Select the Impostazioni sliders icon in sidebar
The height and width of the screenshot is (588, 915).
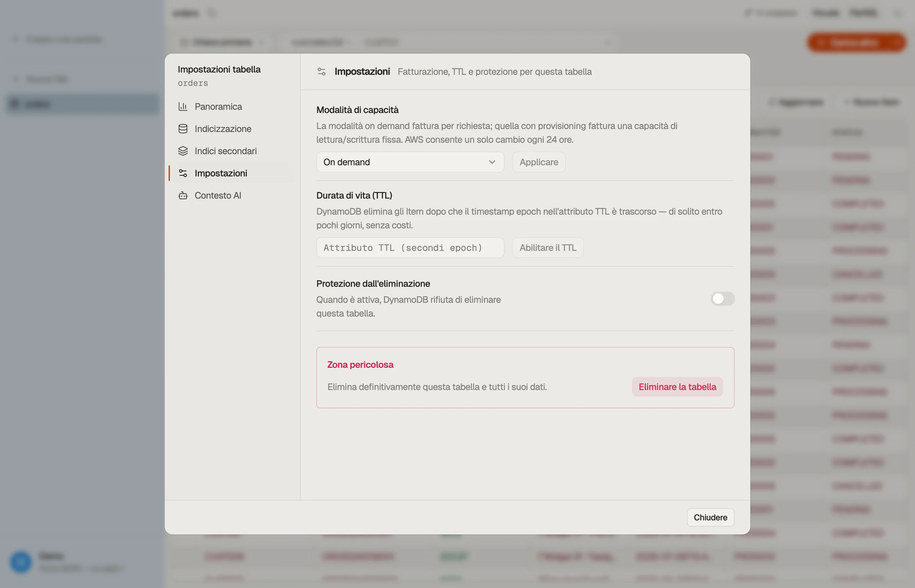tap(183, 173)
